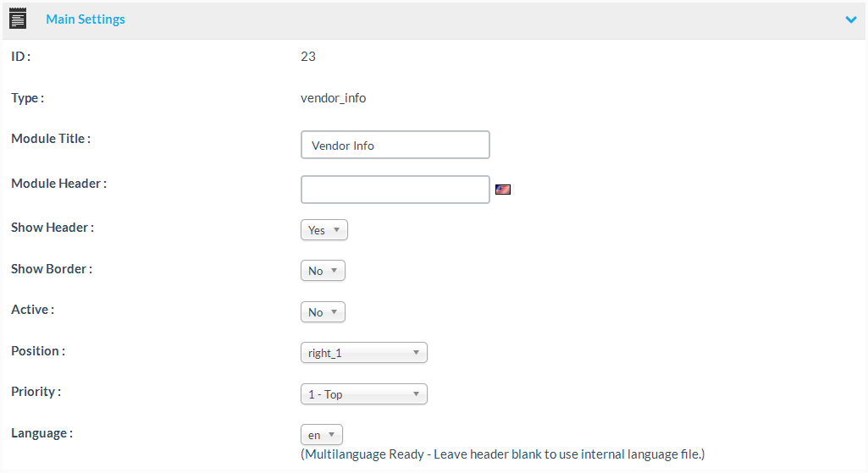Click the ID value 23

[308, 57]
